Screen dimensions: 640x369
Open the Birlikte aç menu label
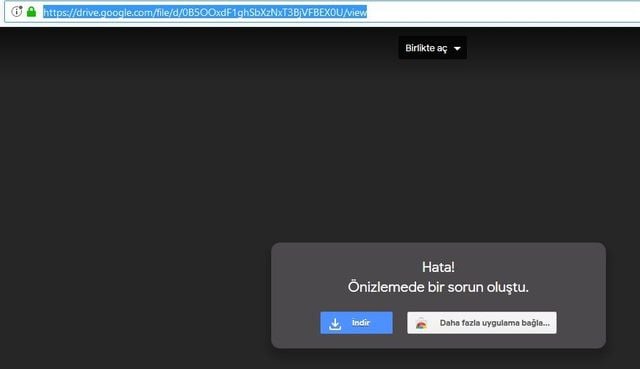click(x=426, y=48)
